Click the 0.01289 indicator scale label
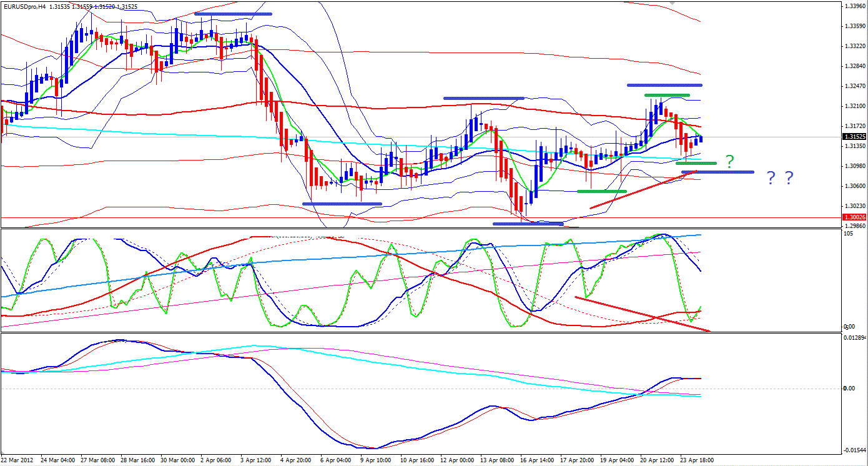 coord(854,337)
